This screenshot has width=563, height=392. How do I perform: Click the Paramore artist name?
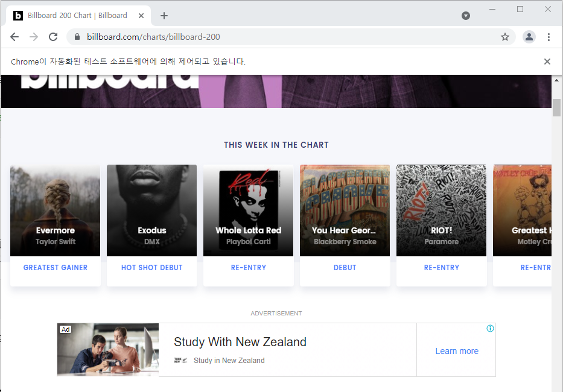click(x=441, y=242)
